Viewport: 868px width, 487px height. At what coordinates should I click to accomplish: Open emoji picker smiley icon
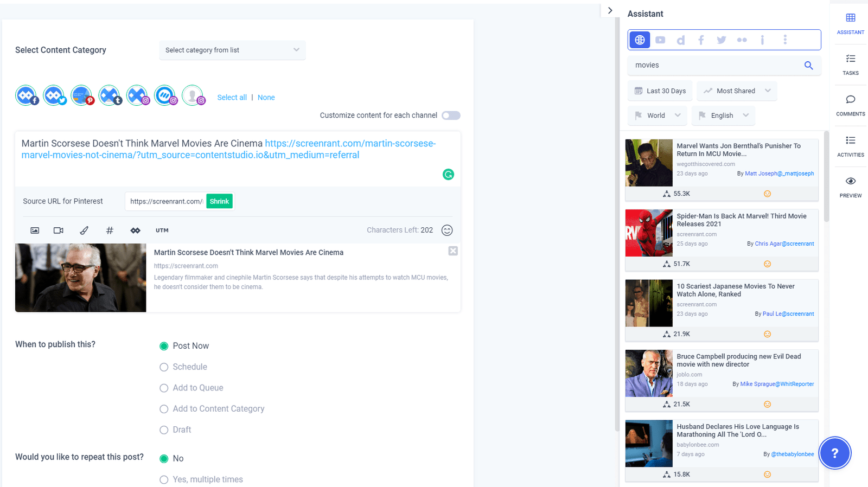pos(447,230)
